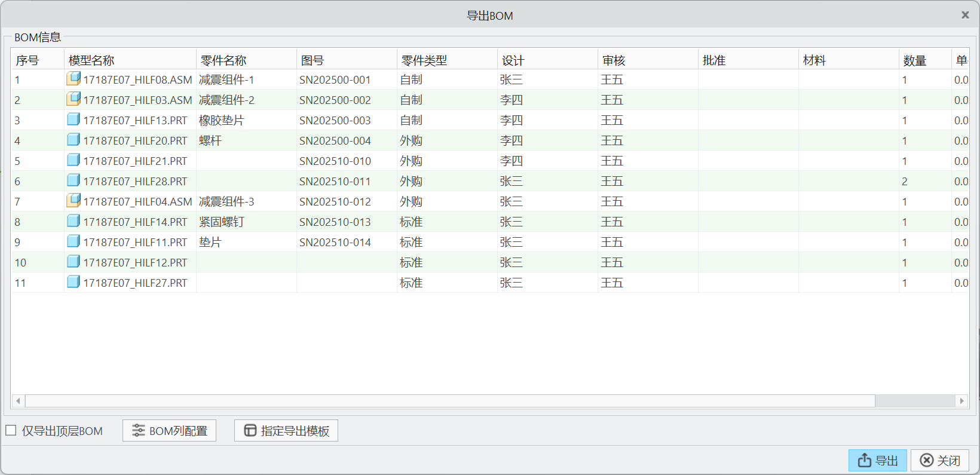Close the 导出BOM dialog with X
This screenshot has height=475, width=980.
[965, 16]
